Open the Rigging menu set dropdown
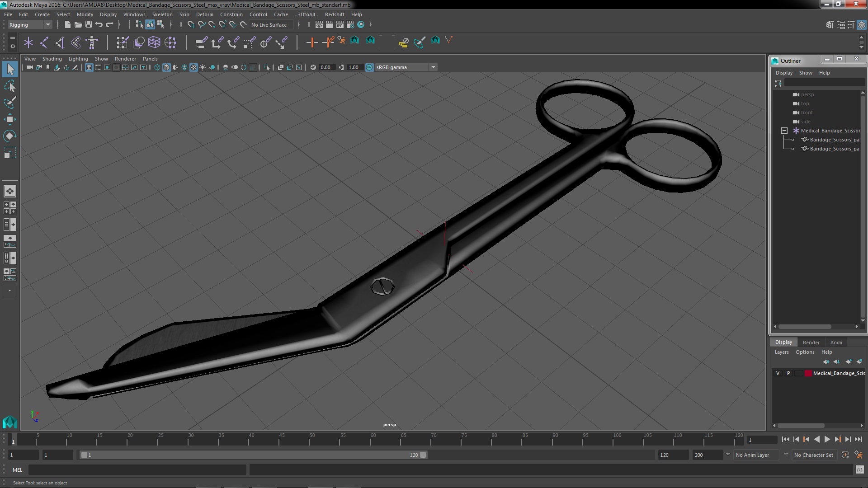The height and width of the screenshot is (488, 868). [x=30, y=25]
